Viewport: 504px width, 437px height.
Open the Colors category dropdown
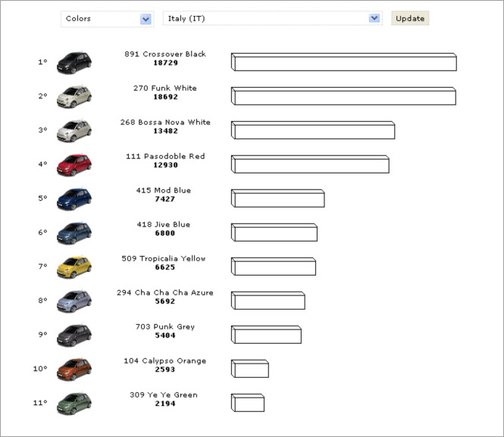[x=107, y=18]
